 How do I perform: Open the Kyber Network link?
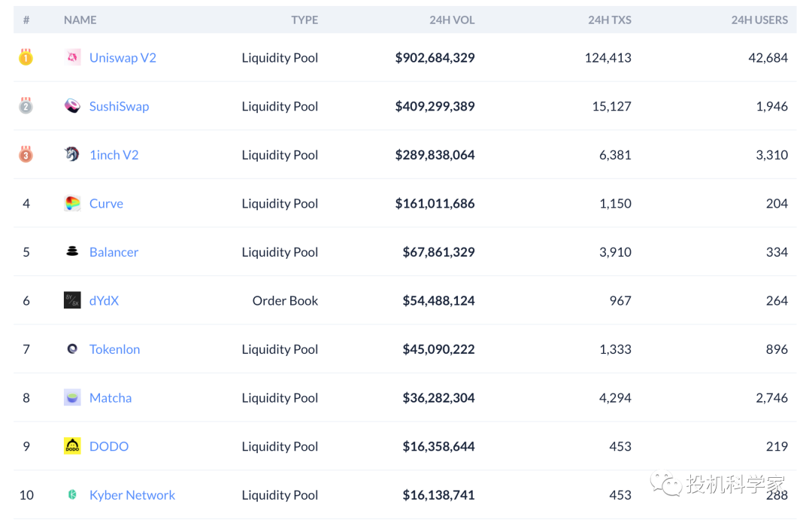[132, 495]
